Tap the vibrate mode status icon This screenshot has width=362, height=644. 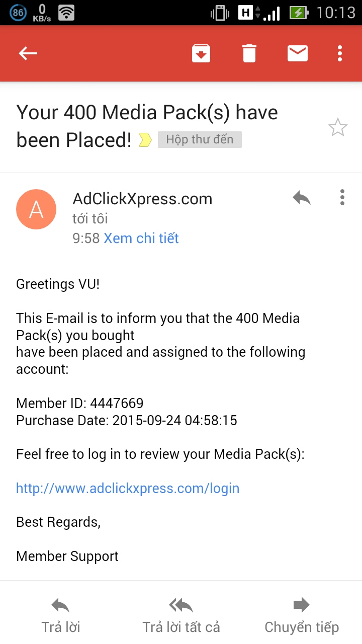pos(220,13)
